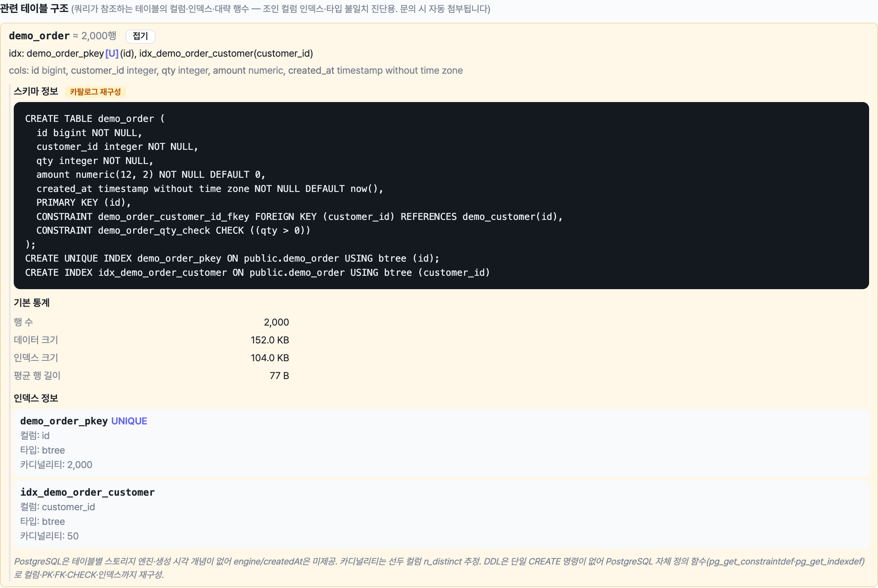This screenshot has height=588, width=878.
Task: Click the demo_order table name heading
Action: coord(39,36)
